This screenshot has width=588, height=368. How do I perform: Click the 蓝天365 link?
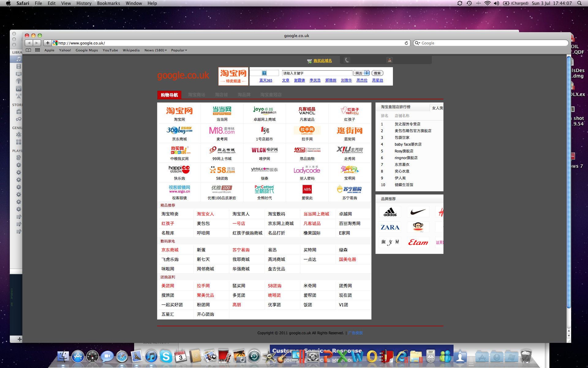pos(266,80)
